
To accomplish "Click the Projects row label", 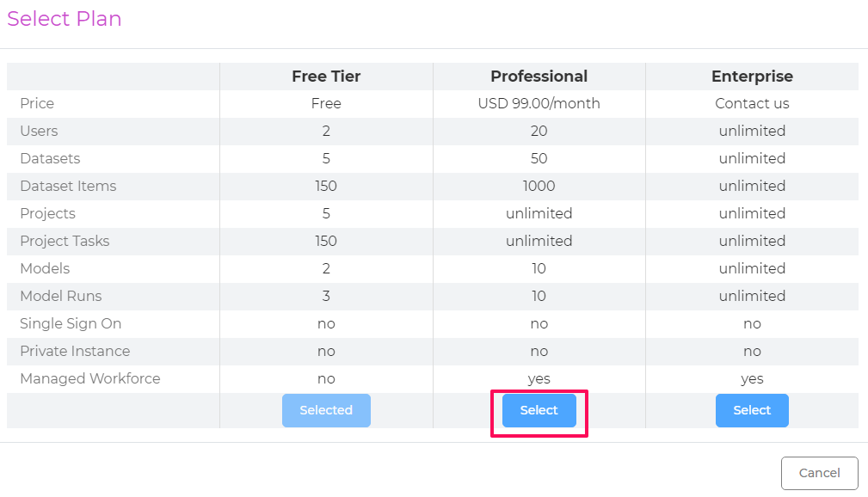I will 47,213.
